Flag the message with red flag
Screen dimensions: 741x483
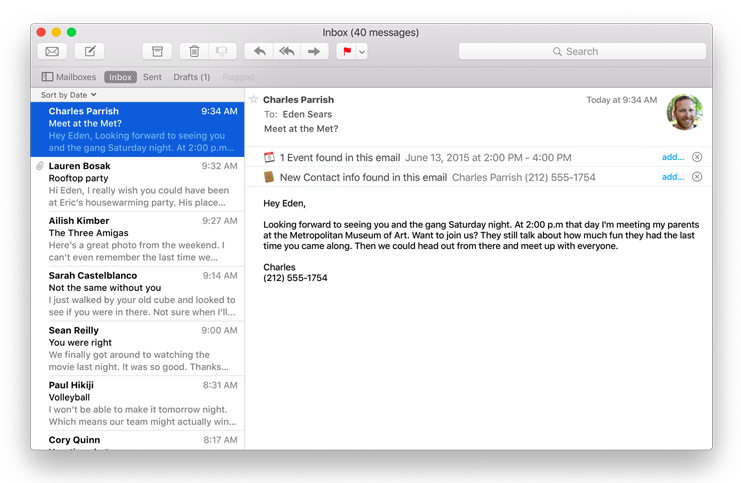347,51
